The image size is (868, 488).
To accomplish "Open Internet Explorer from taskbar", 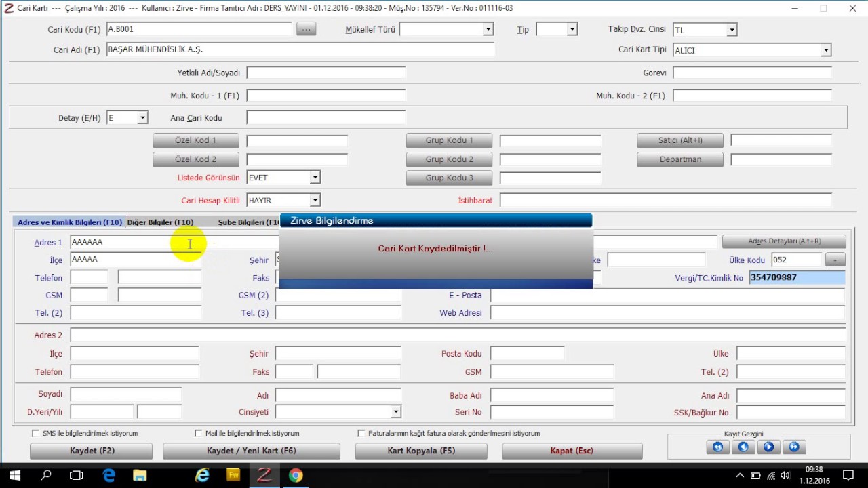I will click(202, 475).
